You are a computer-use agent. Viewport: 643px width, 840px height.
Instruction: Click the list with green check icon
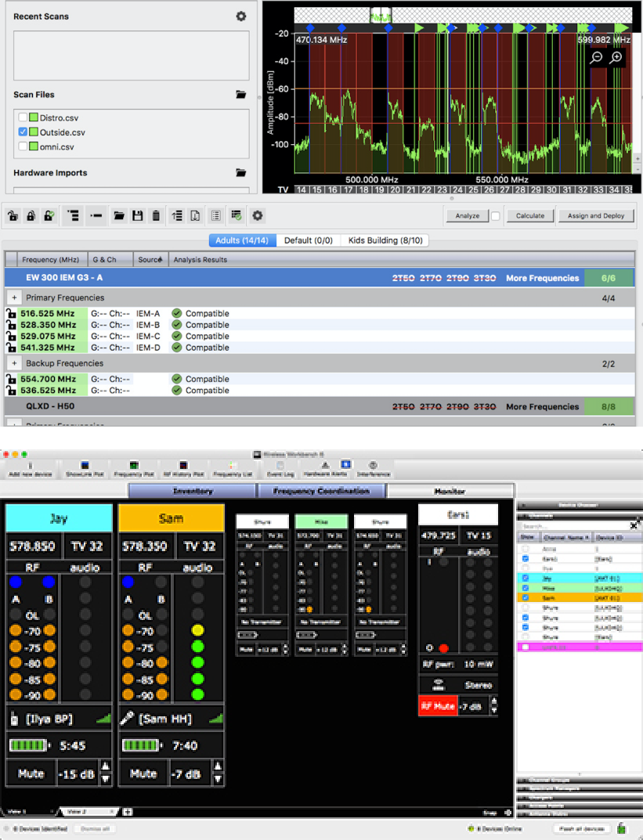237,216
